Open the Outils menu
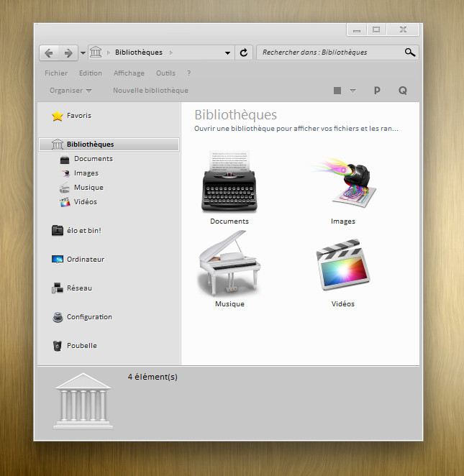The width and height of the screenshot is (464, 476). coord(165,73)
